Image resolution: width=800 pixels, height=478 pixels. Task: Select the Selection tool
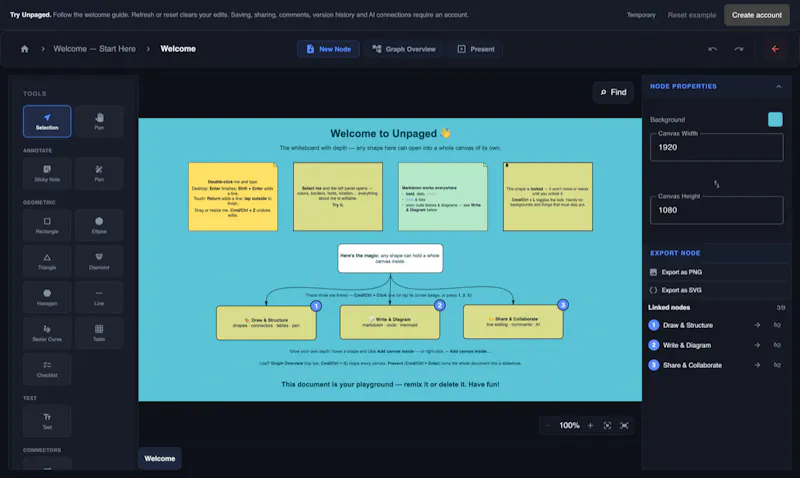[47, 121]
